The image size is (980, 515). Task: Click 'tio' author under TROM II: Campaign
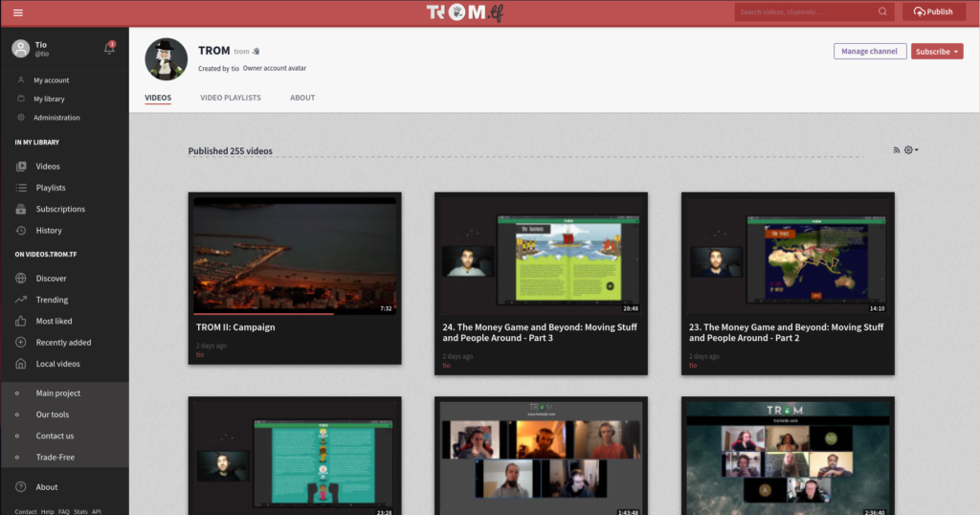(200, 355)
